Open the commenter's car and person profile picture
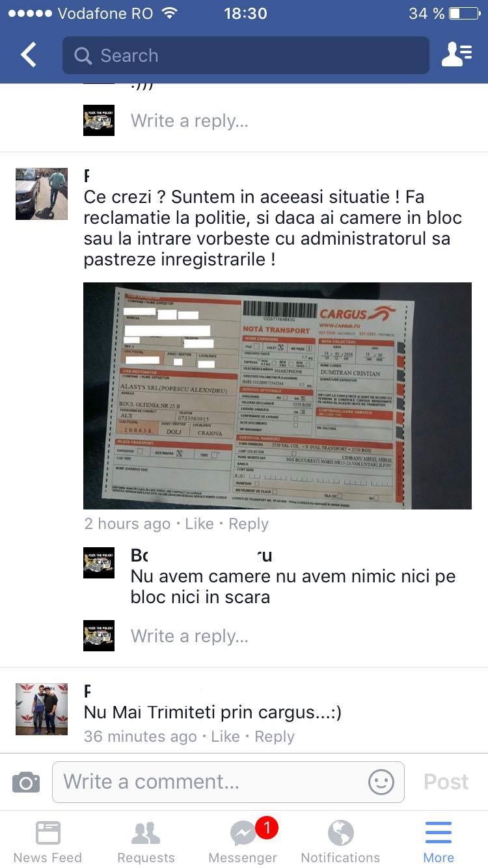This screenshot has height=868, width=488. click(x=42, y=194)
